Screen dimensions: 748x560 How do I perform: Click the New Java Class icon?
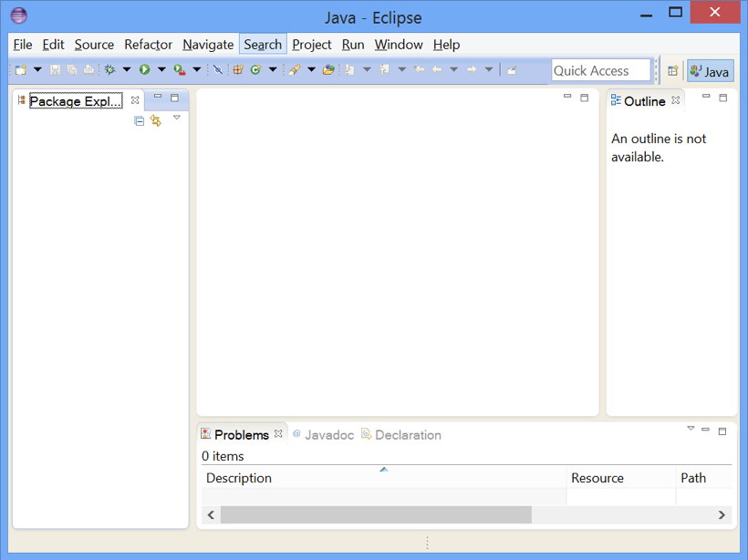[256, 69]
